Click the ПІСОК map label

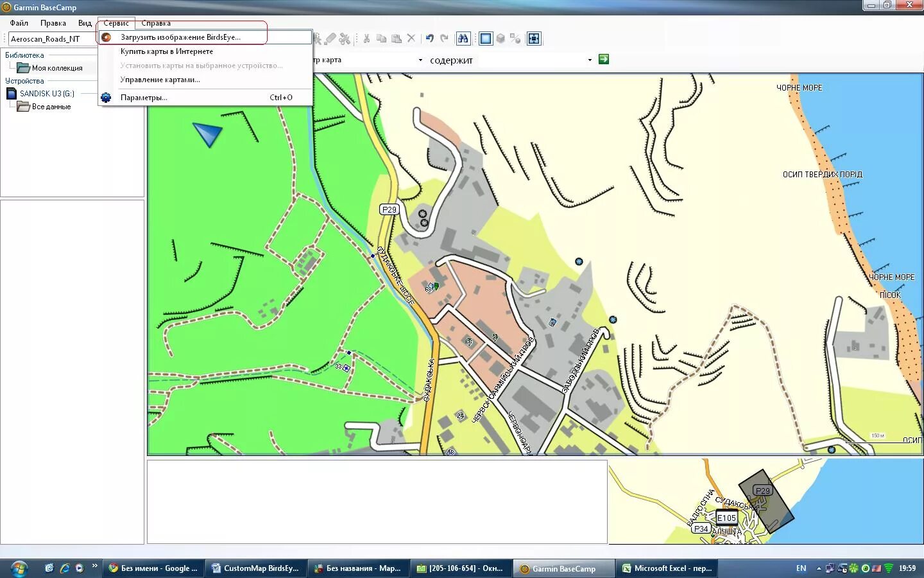coord(890,295)
